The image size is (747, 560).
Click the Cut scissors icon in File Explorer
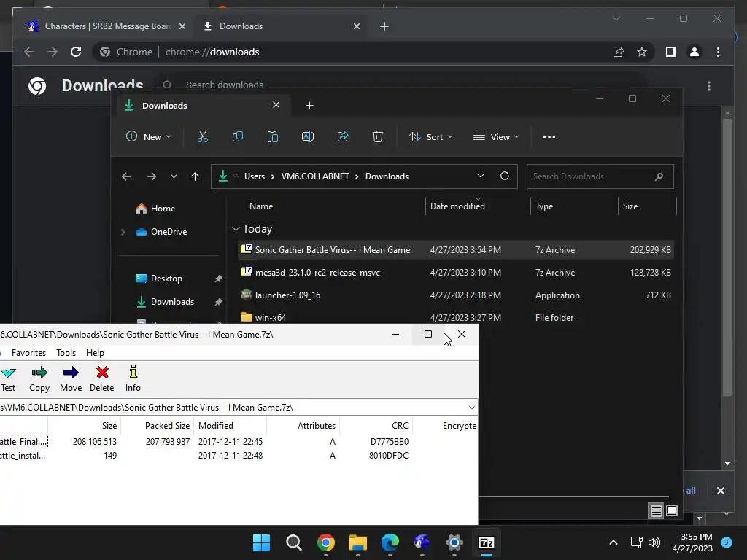coord(203,136)
